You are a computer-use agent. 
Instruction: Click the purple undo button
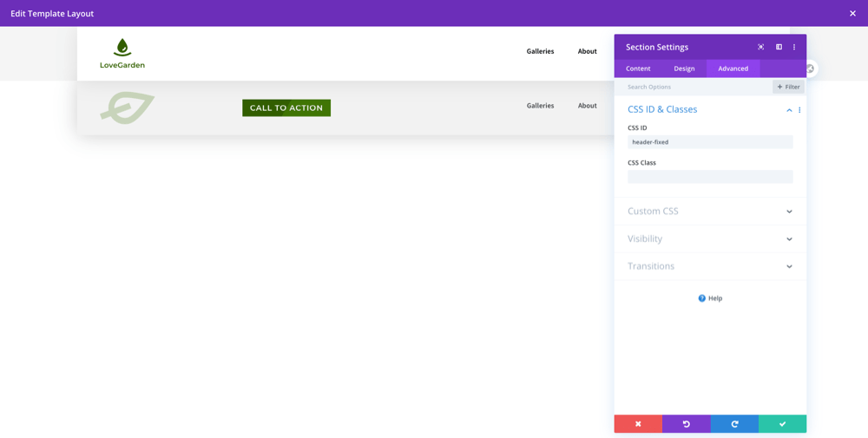click(687, 423)
